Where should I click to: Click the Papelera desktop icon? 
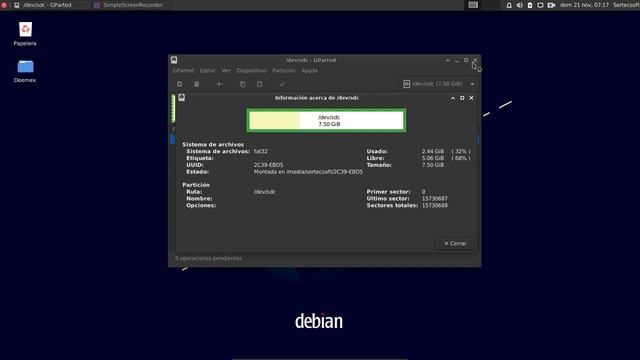[25, 34]
